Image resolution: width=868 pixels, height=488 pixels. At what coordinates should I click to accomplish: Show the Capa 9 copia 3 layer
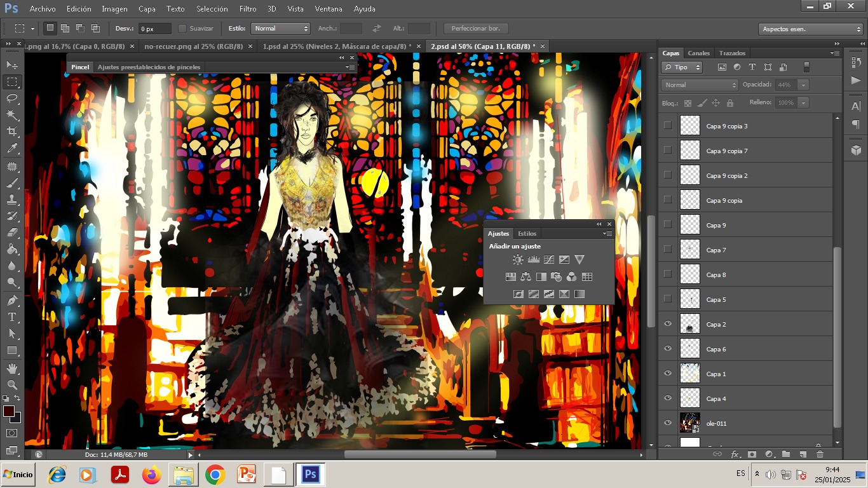coord(667,126)
